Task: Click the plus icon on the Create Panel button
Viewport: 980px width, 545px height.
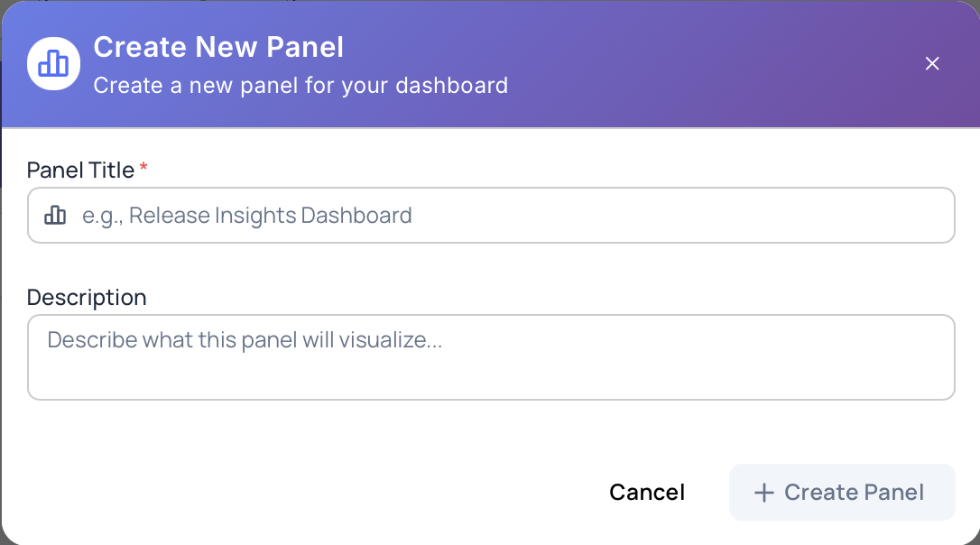Action: point(764,492)
